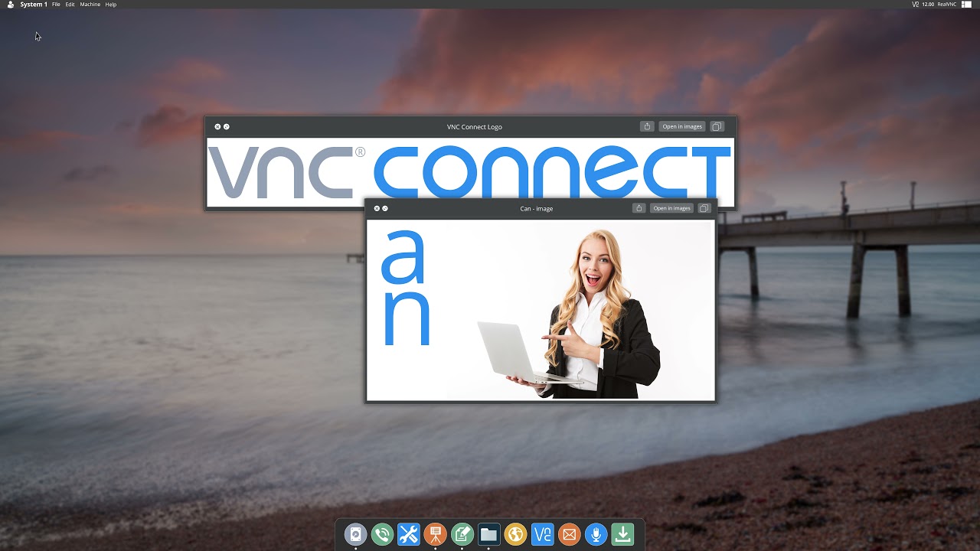Launch the blue microphone recorder app
The width and height of the screenshot is (980, 551).
(x=596, y=534)
